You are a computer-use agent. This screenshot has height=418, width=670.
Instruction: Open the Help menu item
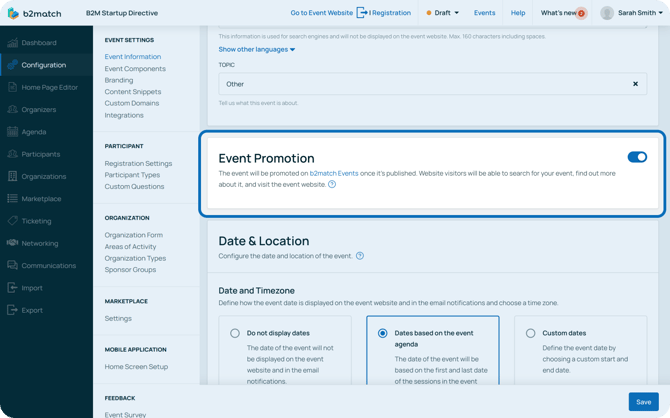518,13
